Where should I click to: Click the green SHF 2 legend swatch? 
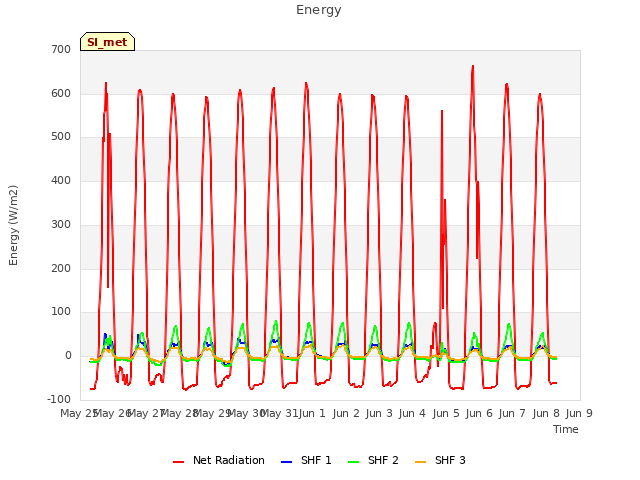click(354, 461)
